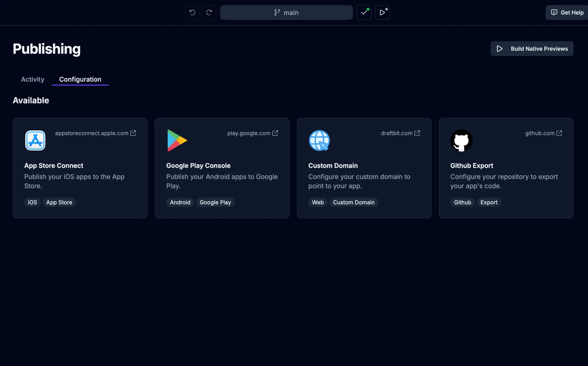The height and width of the screenshot is (366, 588).
Task: Click the redo arrow icon
Action: coord(209,12)
